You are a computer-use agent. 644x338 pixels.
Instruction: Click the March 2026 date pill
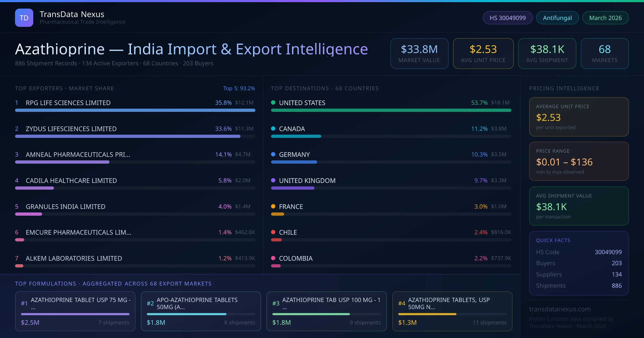pos(605,18)
